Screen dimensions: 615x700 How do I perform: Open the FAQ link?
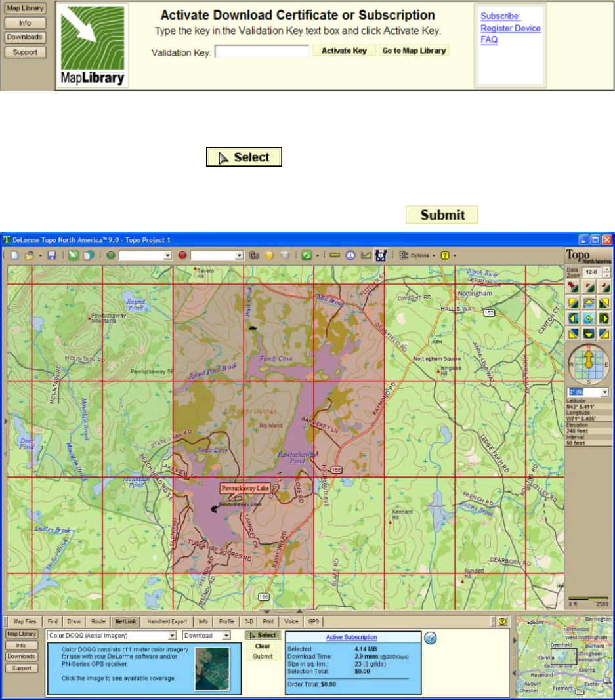pyautogui.click(x=489, y=40)
